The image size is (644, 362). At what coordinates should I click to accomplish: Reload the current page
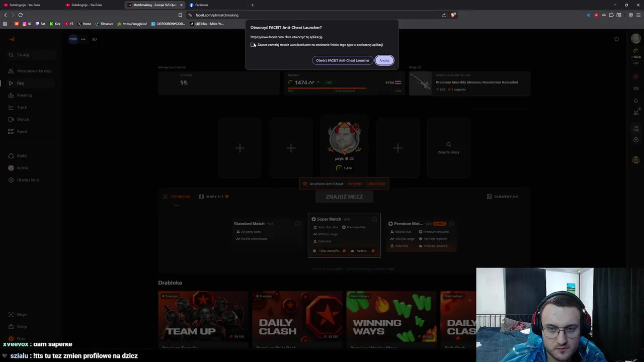click(21, 15)
